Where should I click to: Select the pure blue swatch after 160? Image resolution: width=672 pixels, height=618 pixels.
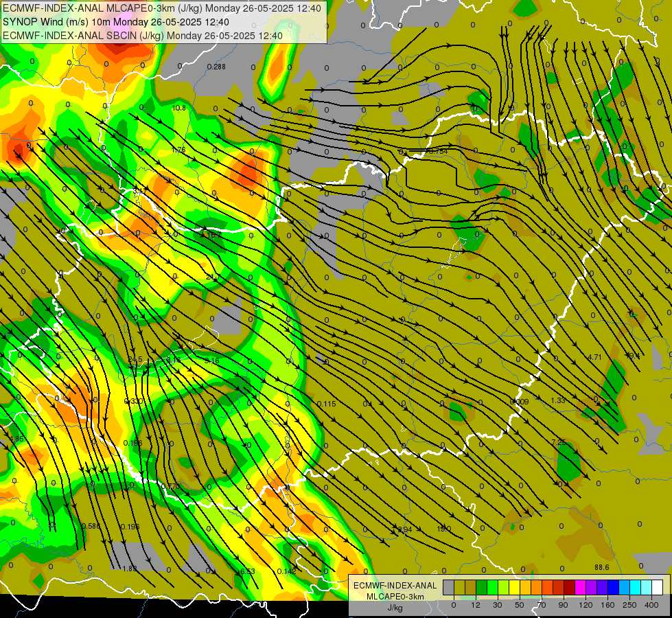point(614,587)
